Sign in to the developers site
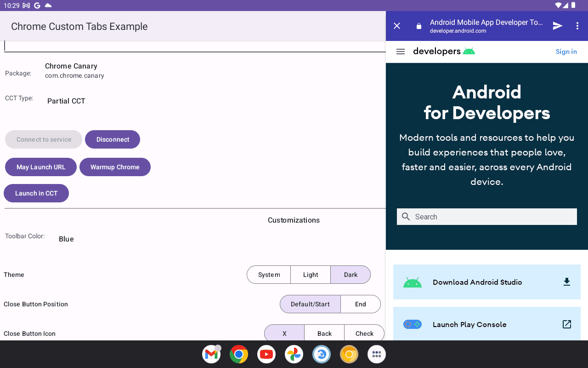The width and height of the screenshot is (588, 368). point(566,51)
